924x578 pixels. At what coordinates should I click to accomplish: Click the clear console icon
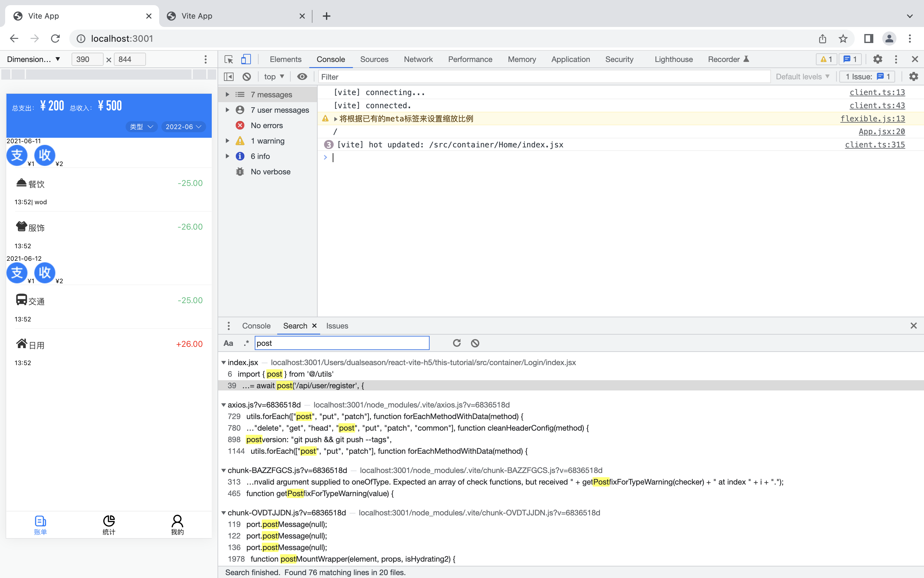[247, 77]
